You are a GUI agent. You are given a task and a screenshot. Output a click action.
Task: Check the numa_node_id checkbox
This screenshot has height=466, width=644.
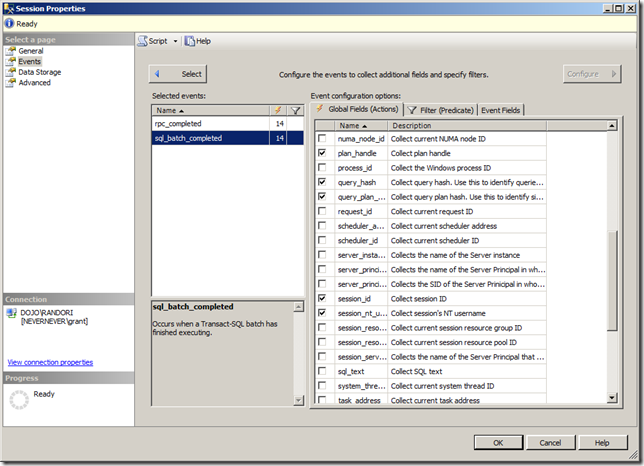pos(322,138)
